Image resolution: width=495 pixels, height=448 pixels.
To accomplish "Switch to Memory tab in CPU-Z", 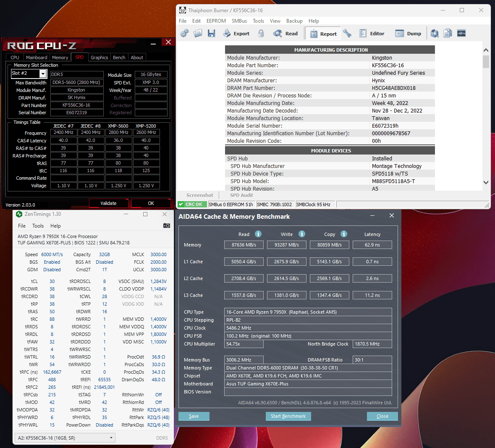I will (x=60, y=58).
